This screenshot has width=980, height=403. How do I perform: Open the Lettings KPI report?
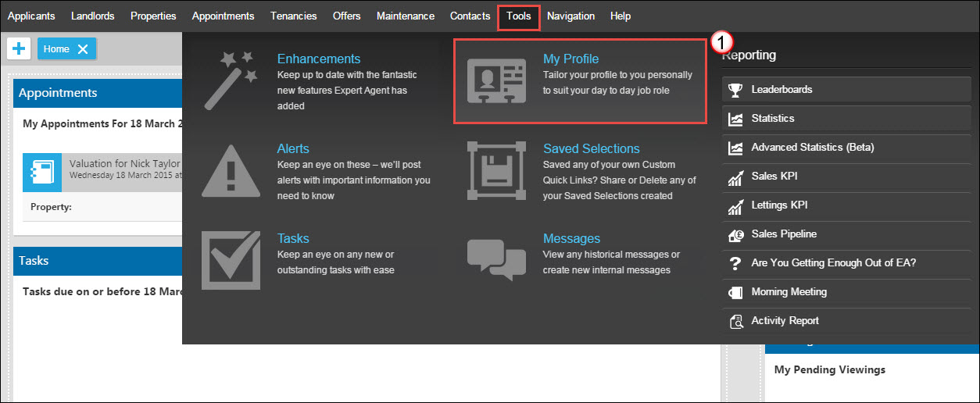846,205
